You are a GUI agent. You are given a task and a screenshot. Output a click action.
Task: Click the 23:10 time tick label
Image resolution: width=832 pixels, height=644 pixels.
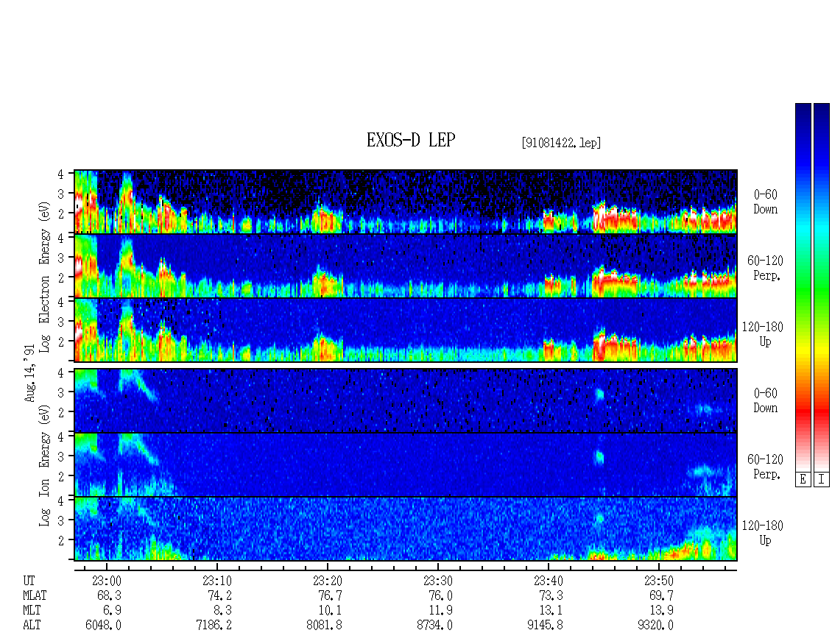point(216,581)
